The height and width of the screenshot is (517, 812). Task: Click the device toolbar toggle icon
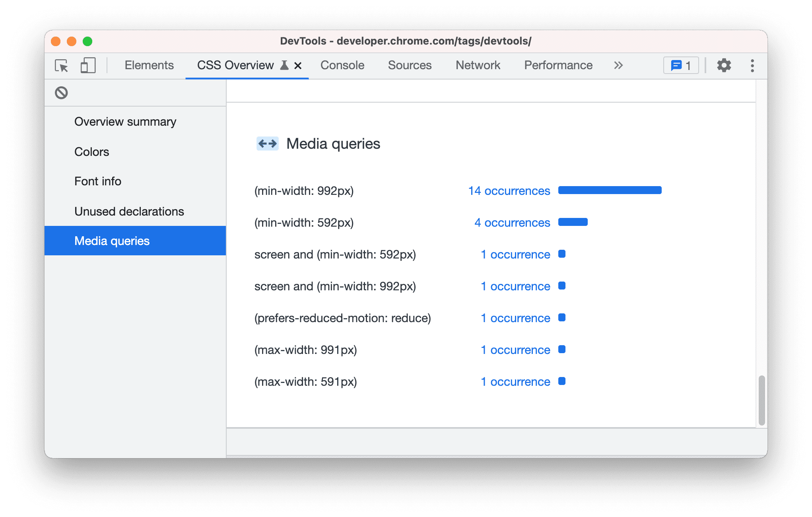(x=88, y=65)
